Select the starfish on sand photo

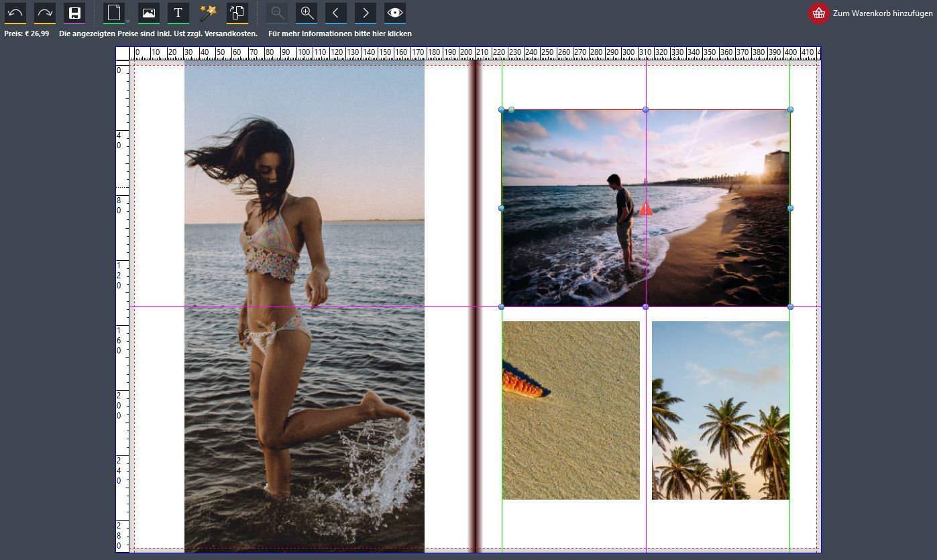[x=571, y=410]
